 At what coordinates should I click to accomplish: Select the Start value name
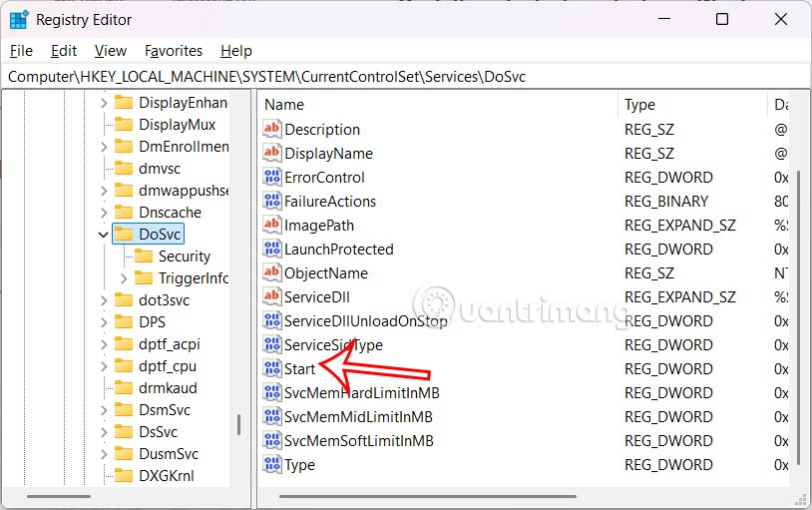point(300,369)
